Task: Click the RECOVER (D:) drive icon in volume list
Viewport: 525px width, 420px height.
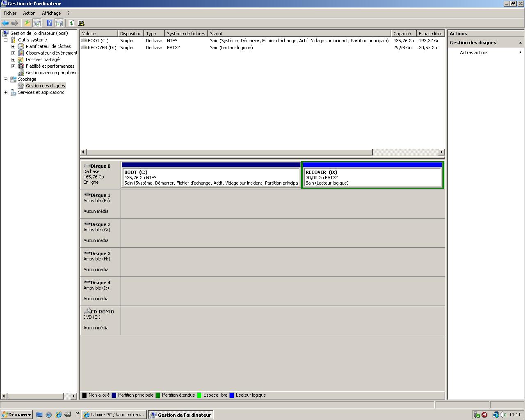Action: pyautogui.click(x=84, y=48)
